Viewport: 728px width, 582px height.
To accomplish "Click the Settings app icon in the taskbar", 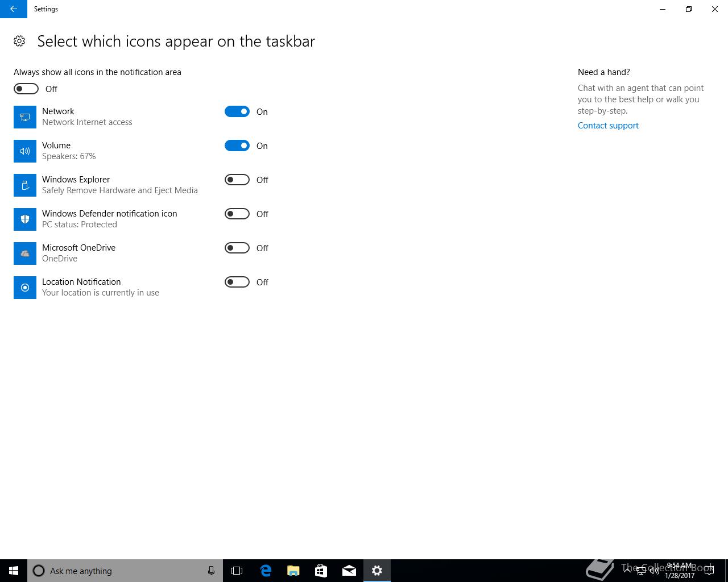I will pos(377,571).
